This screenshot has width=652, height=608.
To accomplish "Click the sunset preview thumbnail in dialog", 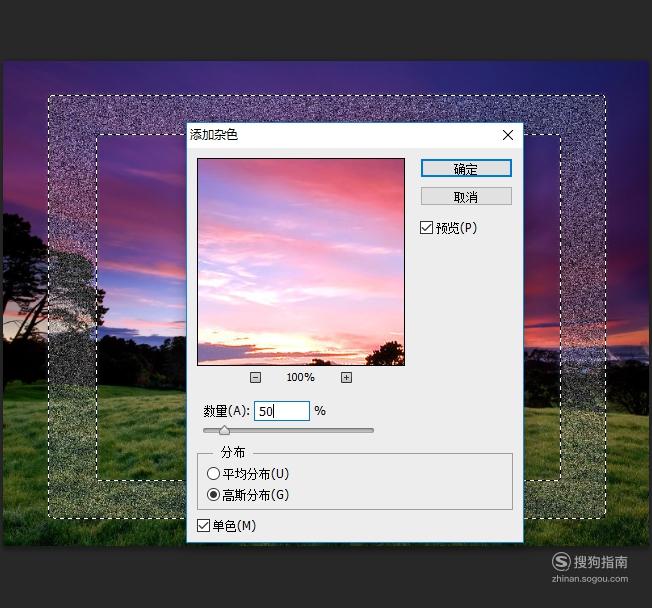I will pos(301,262).
